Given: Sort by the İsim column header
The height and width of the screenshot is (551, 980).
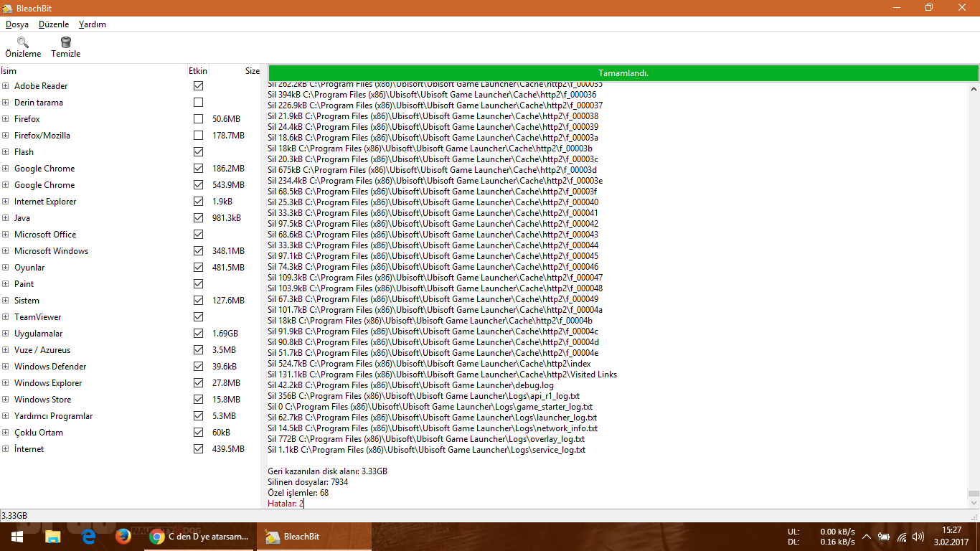Looking at the screenshot, I should (93, 71).
